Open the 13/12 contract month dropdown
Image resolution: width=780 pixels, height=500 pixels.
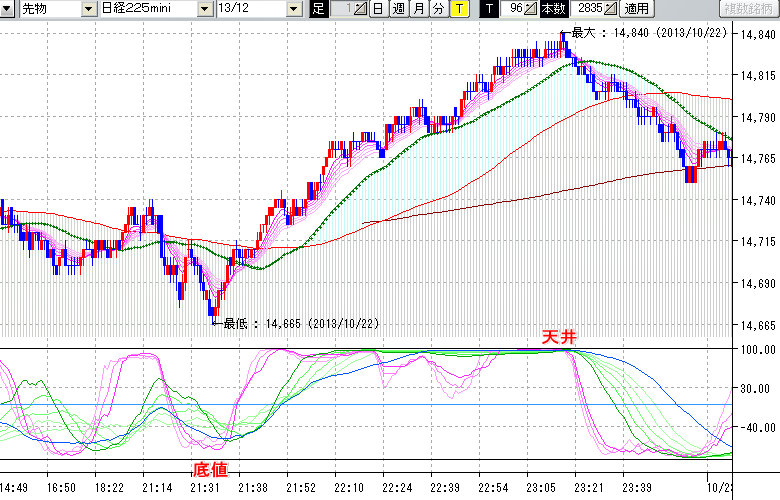(294, 8)
